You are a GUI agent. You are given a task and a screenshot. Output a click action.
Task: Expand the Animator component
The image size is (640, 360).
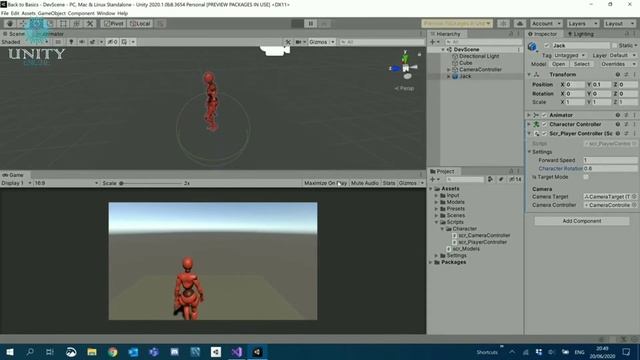529,115
